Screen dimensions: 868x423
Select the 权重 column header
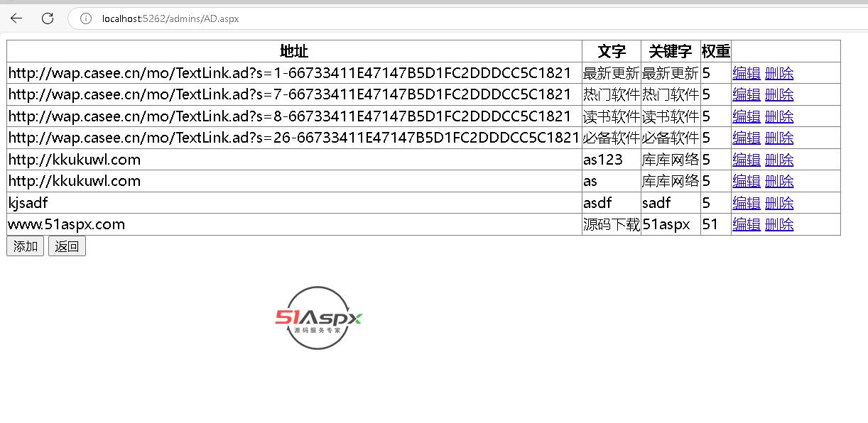tap(716, 51)
